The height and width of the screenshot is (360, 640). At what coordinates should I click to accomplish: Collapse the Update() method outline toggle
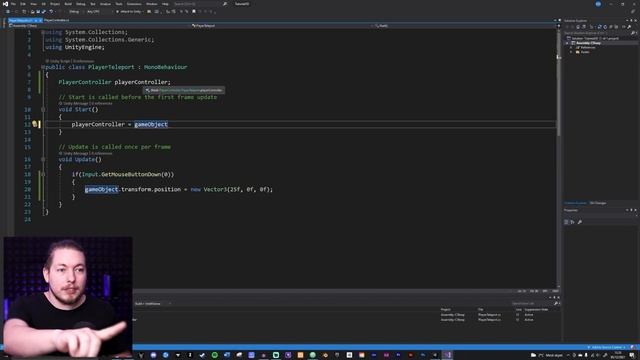pyautogui.click(x=43, y=159)
